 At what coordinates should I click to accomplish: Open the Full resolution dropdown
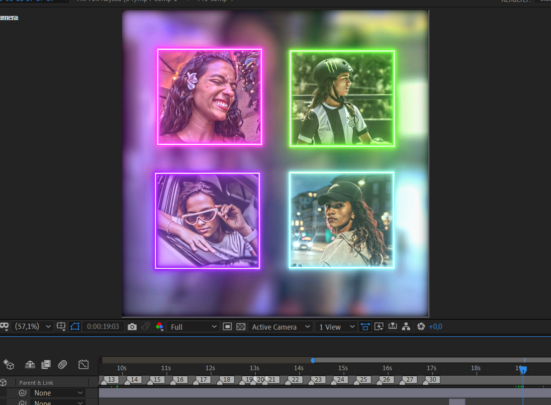[193, 327]
